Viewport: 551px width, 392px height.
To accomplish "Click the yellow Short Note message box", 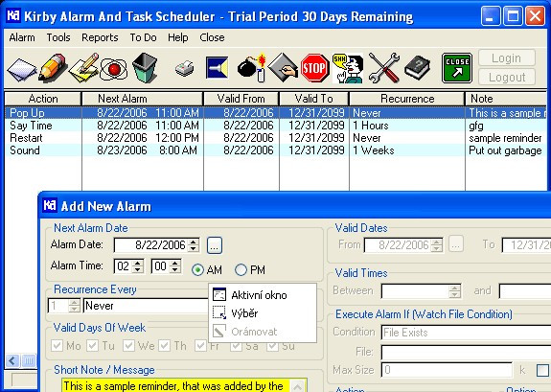I will pos(175,385).
